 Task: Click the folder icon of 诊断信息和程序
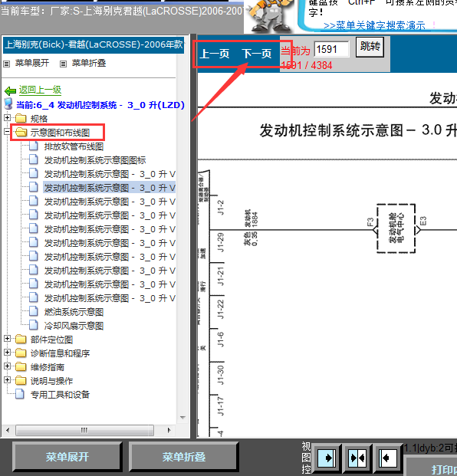[21, 353]
